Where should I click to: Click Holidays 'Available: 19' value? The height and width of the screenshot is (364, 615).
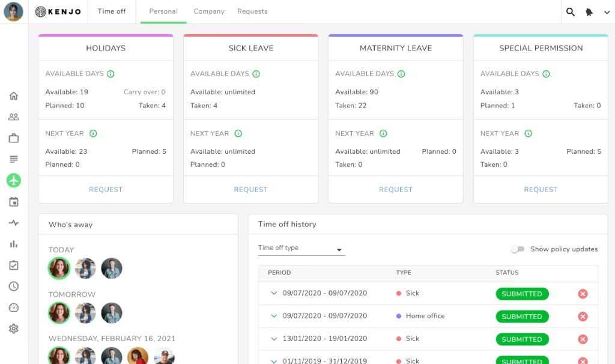pyautogui.click(x=67, y=92)
